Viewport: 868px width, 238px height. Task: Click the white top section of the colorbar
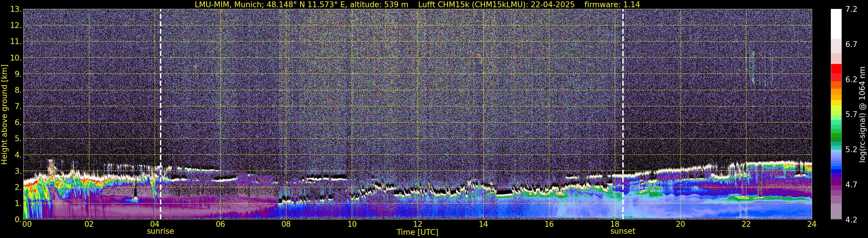(x=836, y=24)
